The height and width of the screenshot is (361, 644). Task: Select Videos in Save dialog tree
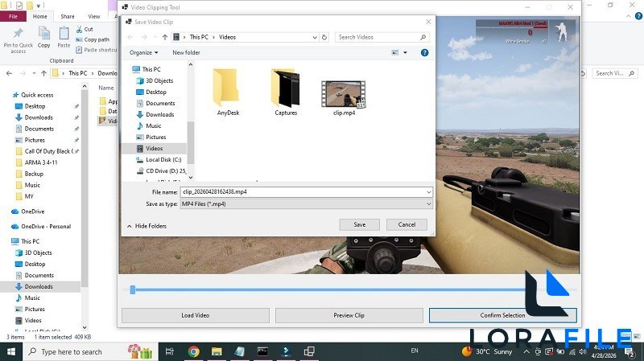click(154, 149)
